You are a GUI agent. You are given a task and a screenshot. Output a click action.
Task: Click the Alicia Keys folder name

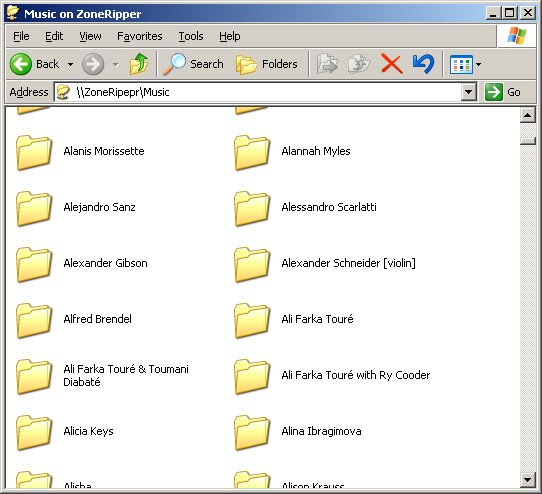click(x=88, y=431)
